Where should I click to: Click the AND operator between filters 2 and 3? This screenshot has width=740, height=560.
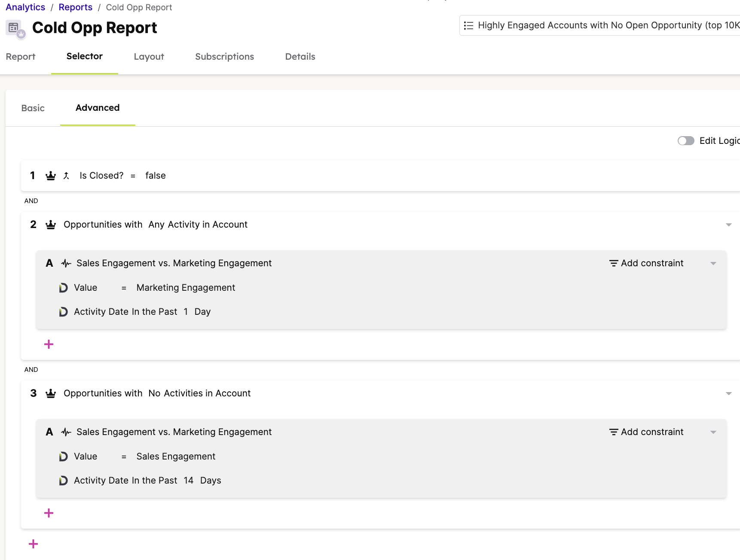coord(31,370)
